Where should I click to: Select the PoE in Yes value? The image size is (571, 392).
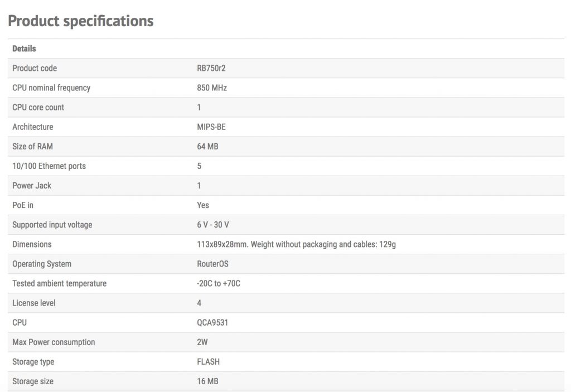tap(203, 205)
